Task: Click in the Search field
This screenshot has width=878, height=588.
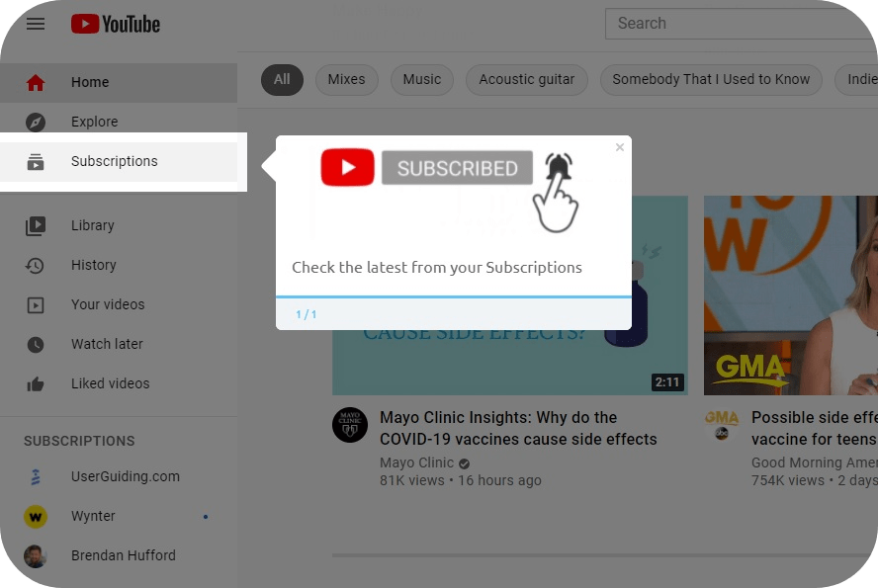Action: pyautogui.click(x=742, y=24)
